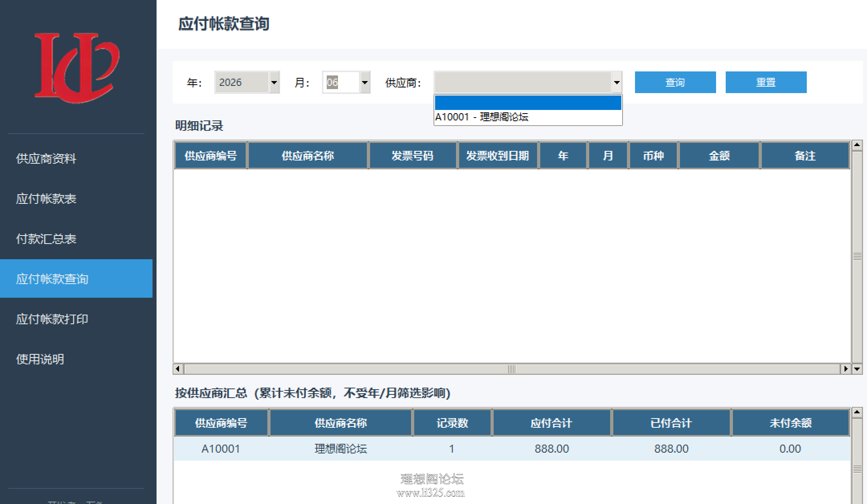Click the year field showing 2026
The width and height of the screenshot is (867, 504).
tap(242, 82)
